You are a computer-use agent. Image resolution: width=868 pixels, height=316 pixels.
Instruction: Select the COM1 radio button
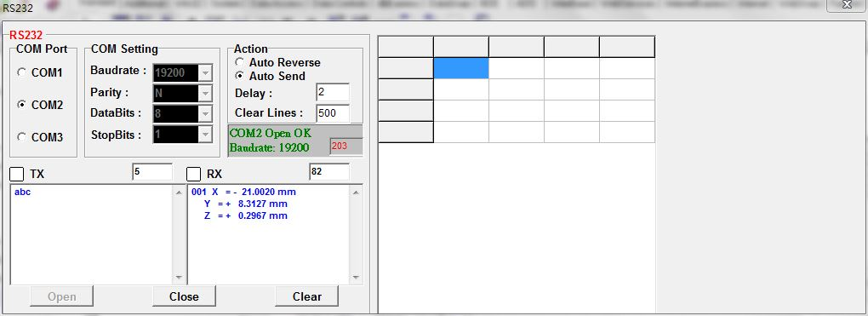[x=21, y=72]
